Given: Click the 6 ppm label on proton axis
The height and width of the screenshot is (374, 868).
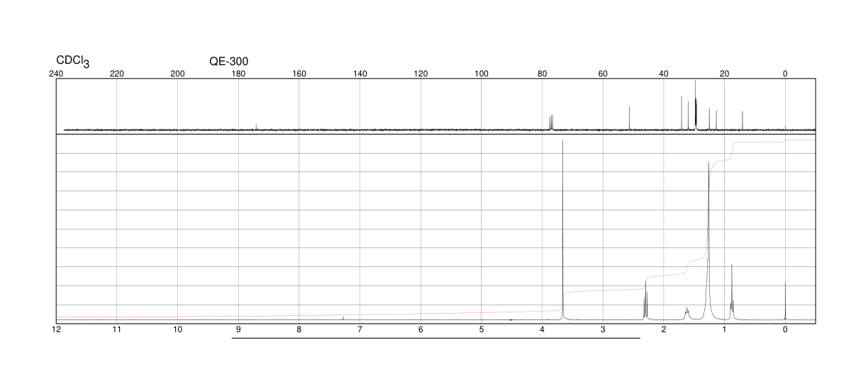Looking at the screenshot, I should click(421, 329).
